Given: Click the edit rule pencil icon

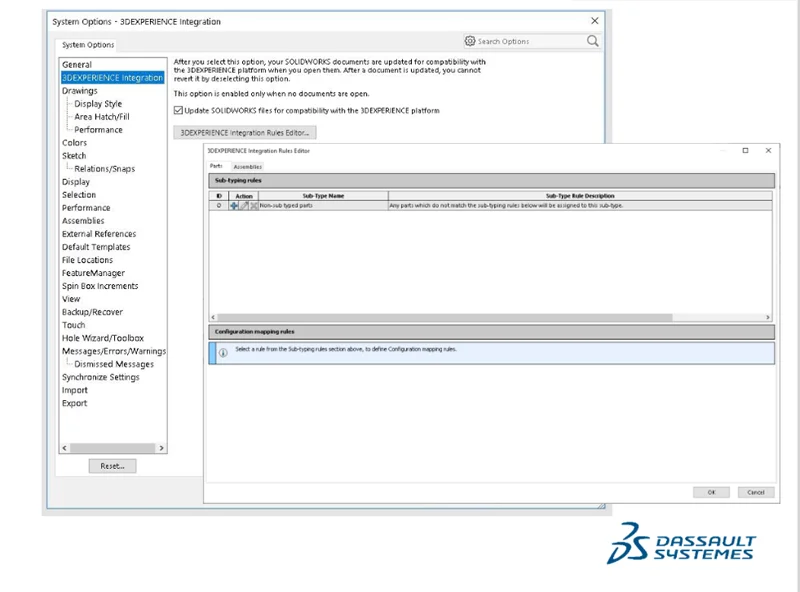Looking at the screenshot, I should click(244, 206).
